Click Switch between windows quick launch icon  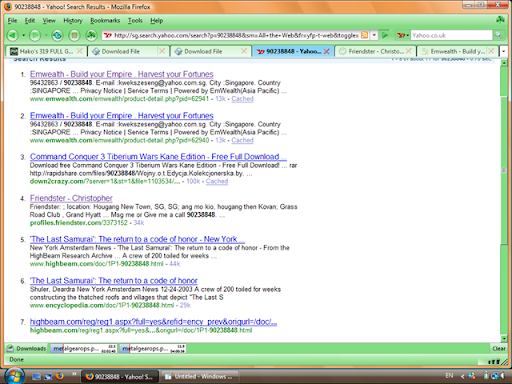48,377
